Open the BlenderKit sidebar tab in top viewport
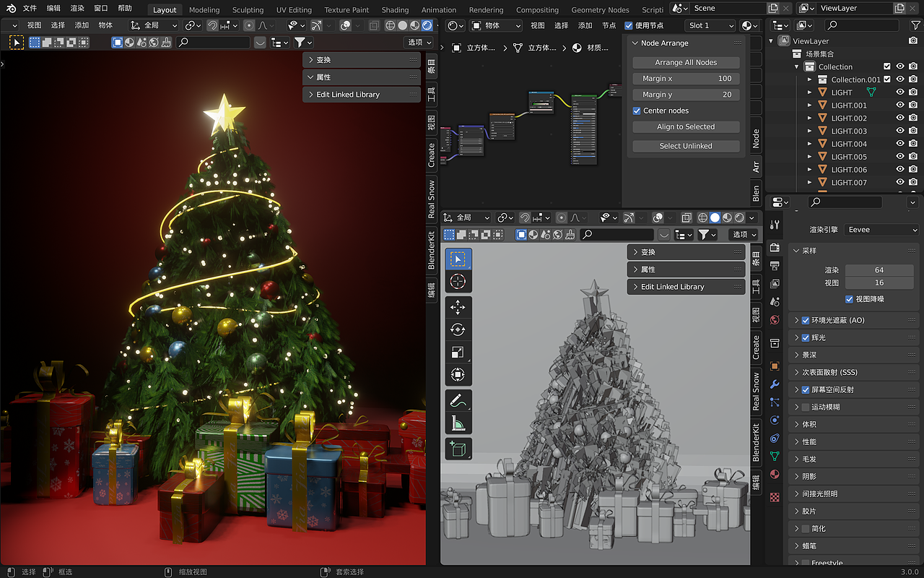 [432, 250]
